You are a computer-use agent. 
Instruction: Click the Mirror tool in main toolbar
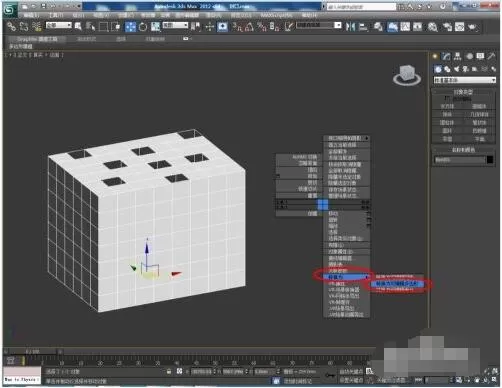click(350, 27)
